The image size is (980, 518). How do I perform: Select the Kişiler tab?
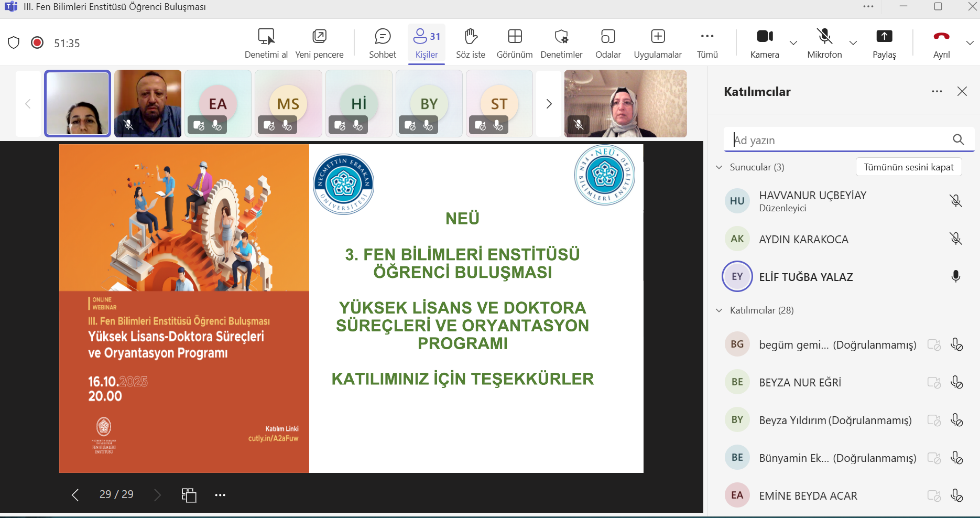427,43
